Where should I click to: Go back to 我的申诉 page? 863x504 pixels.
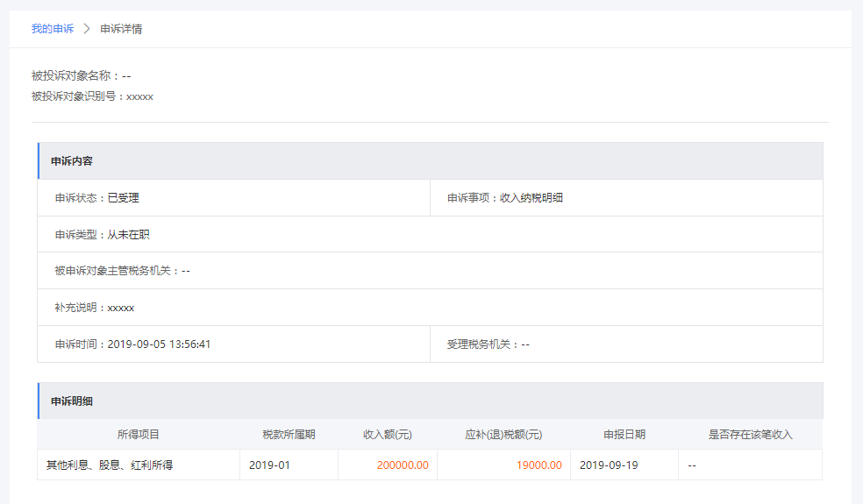(x=53, y=29)
